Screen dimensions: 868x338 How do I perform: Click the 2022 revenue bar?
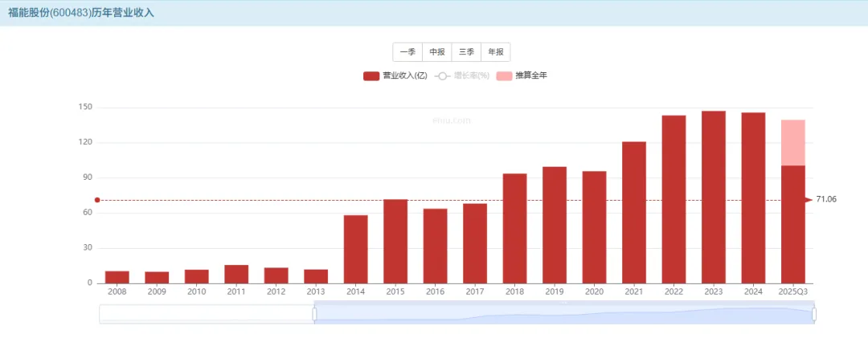tap(674, 199)
